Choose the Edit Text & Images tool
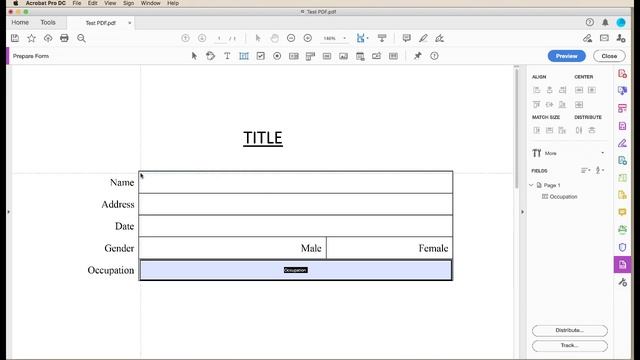 pyautogui.click(x=211, y=56)
